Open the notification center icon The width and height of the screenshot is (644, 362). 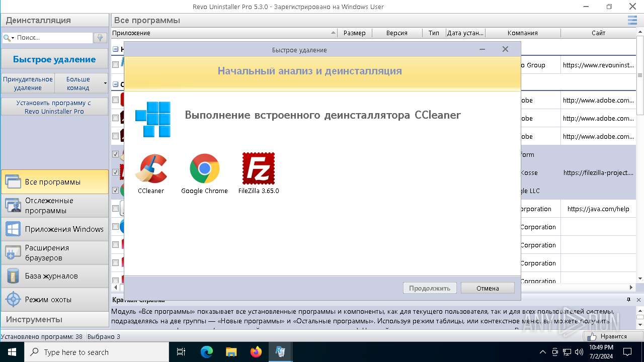627,352
